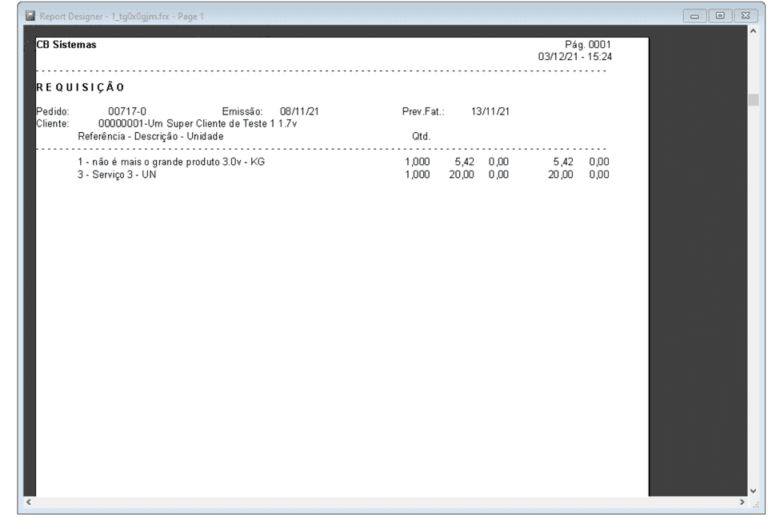
Task: Click order number '00717-0'
Action: tap(127, 112)
